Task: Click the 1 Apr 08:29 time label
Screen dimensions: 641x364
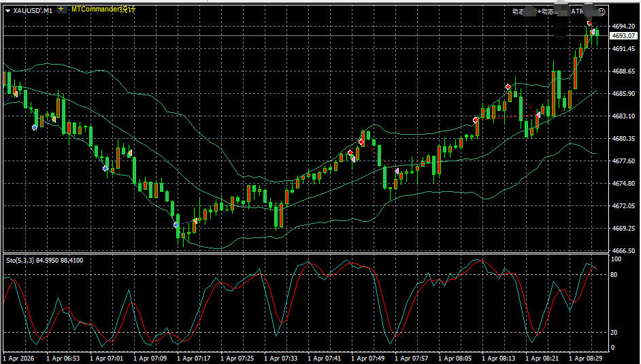Action: [x=586, y=359]
